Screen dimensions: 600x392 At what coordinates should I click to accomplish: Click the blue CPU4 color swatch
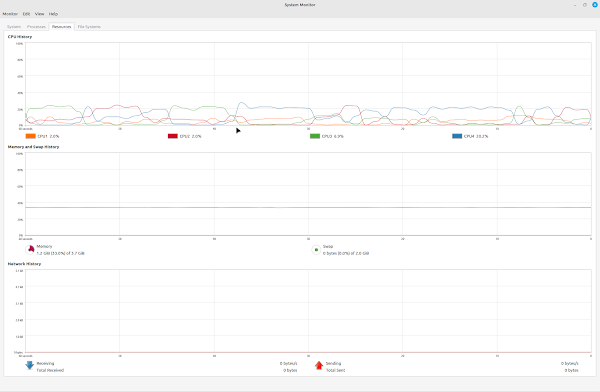[457, 136]
